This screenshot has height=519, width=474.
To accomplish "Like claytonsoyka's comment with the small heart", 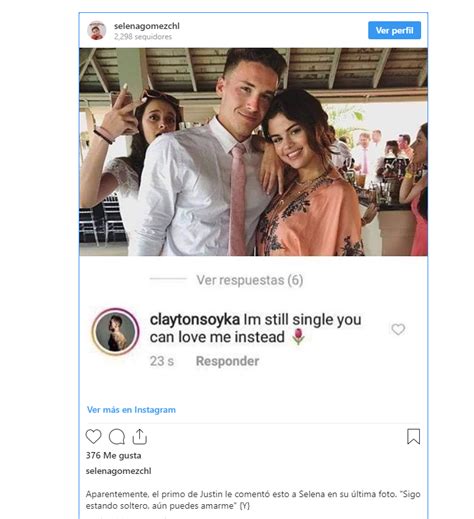I will tap(398, 329).
